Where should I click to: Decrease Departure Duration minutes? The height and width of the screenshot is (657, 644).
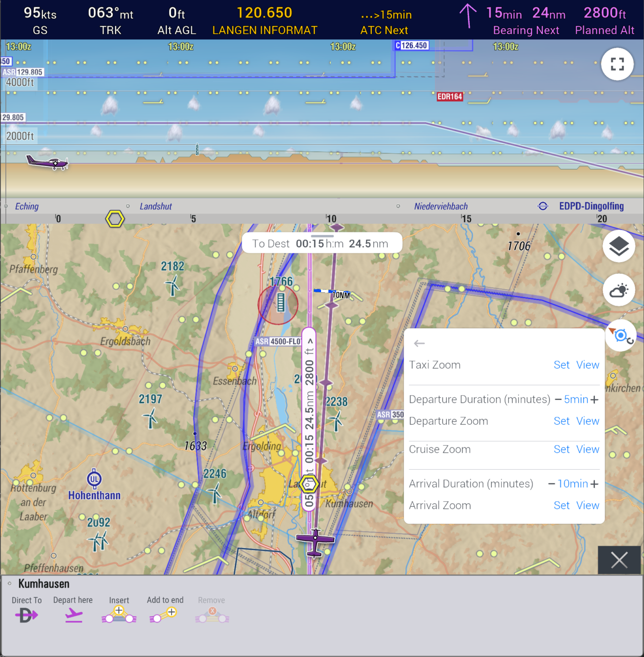tap(558, 399)
